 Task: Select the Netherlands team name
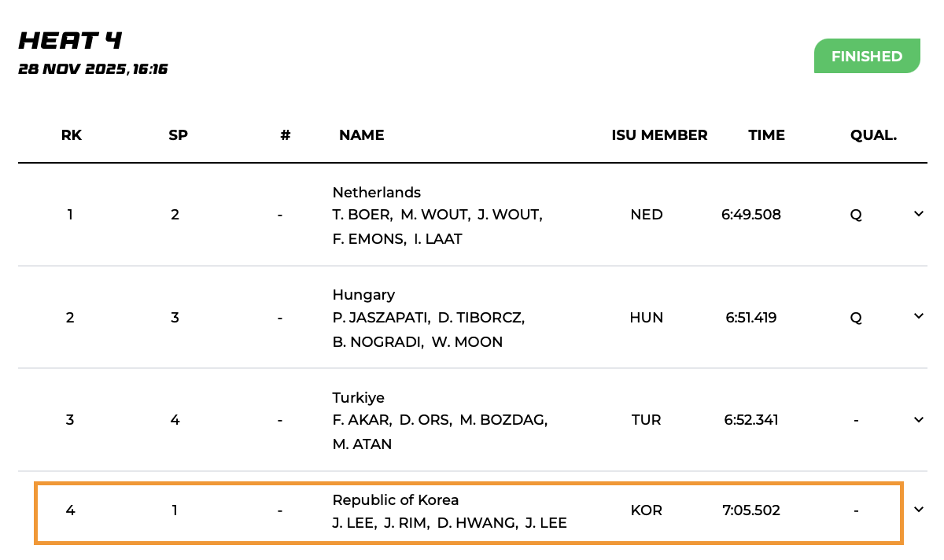[376, 193]
